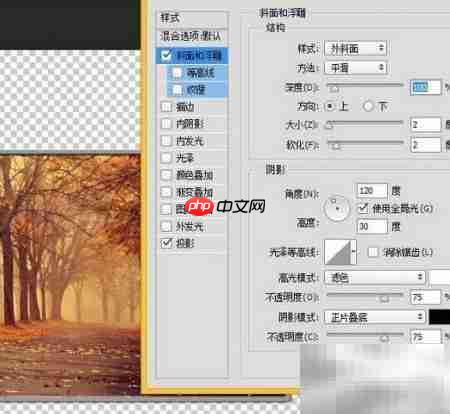
Task: Enable the 内阴影 checkbox
Action: (166, 124)
